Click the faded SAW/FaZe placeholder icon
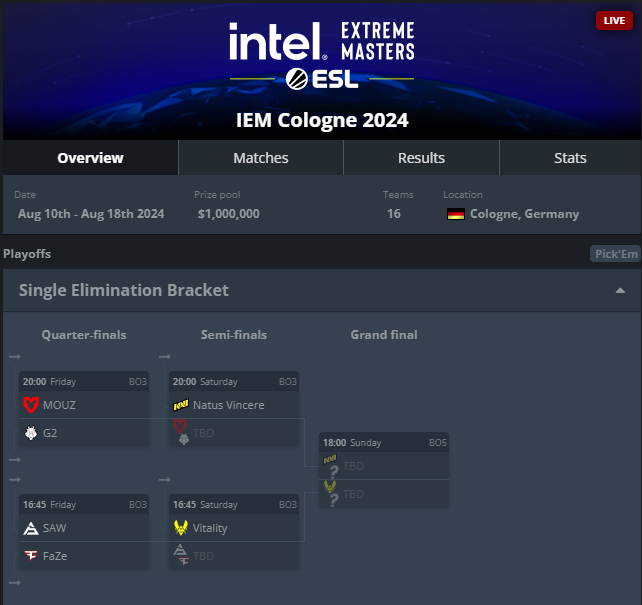The width and height of the screenshot is (642, 605). [181, 555]
